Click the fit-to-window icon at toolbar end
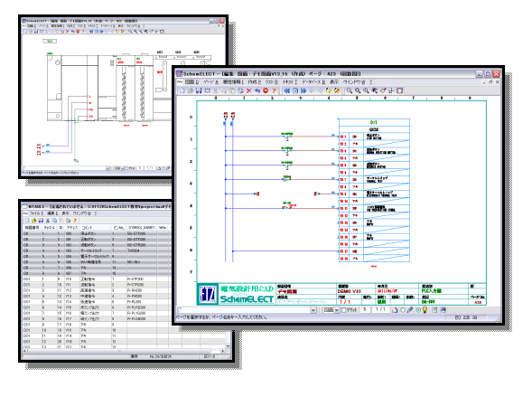532x397 pixels. pos(400,90)
